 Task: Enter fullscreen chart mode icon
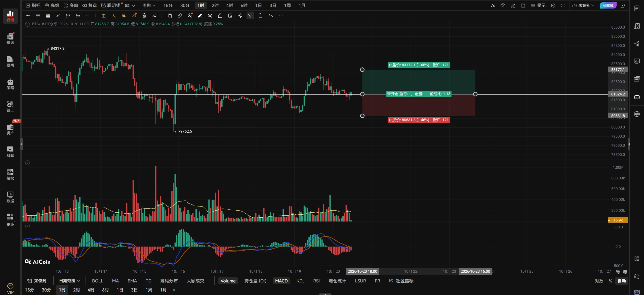tap(563, 6)
